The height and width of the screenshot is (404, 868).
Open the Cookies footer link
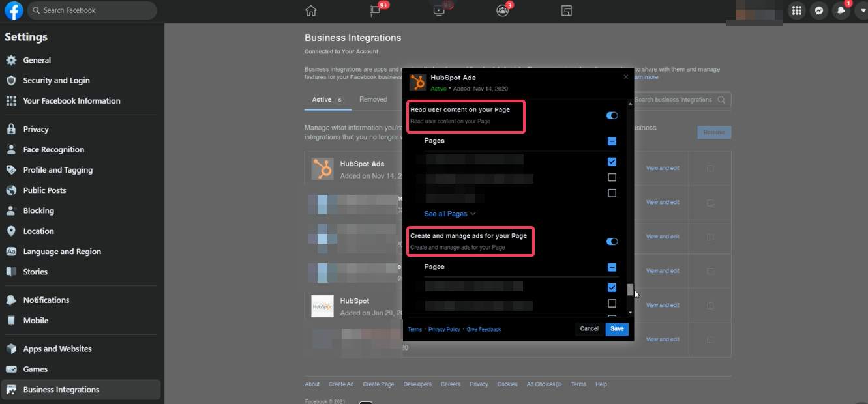(x=507, y=384)
